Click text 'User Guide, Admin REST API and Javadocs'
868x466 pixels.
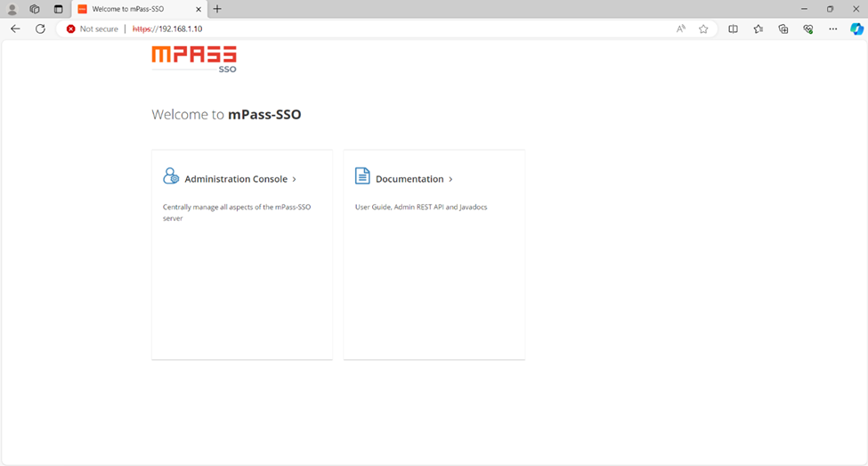click(421, 208)
